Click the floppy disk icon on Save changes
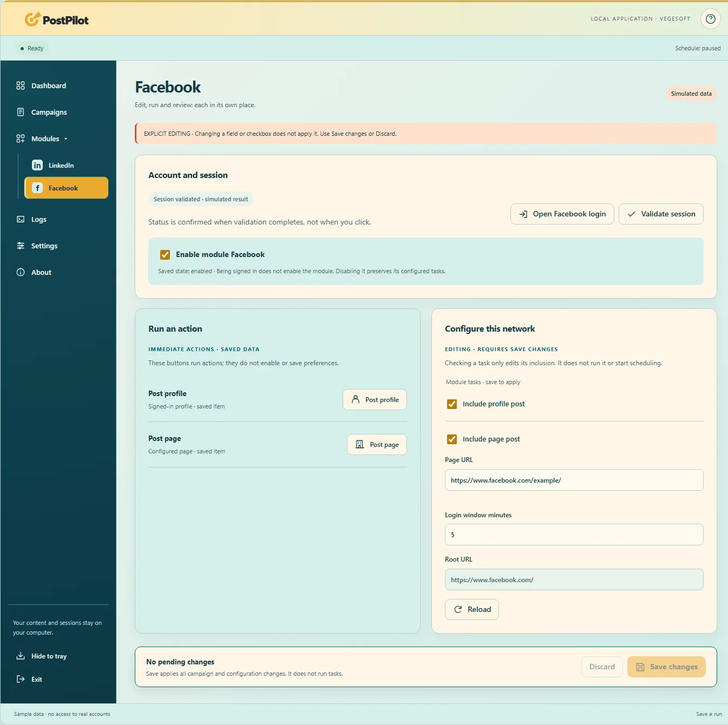 (640, 667)
